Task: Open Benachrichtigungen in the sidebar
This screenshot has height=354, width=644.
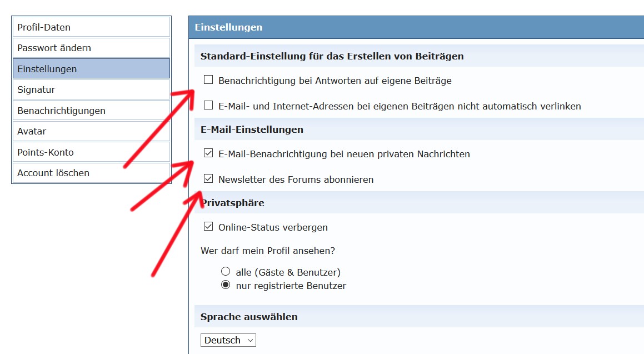Action: click(x=91, y=111)
